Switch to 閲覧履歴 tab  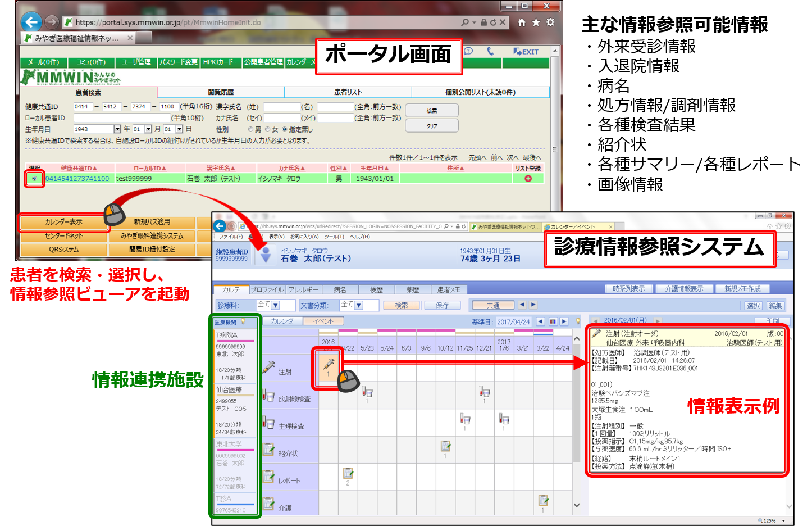click(221, 92)
